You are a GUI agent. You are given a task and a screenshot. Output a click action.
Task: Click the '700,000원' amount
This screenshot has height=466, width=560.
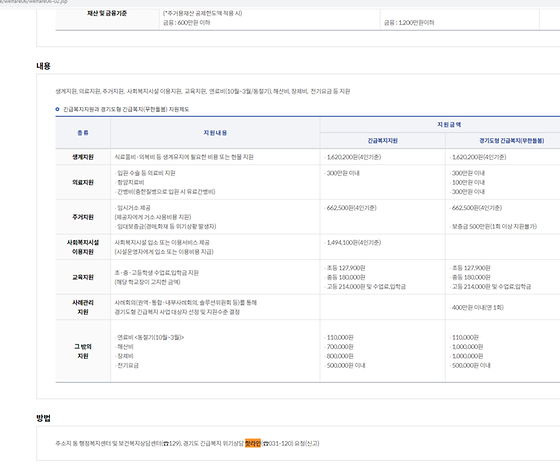click(339, 347)
